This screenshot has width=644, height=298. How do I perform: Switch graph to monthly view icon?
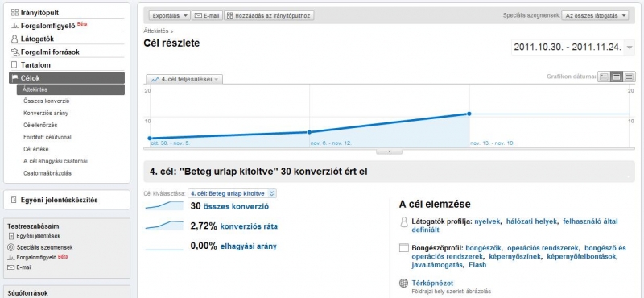point(629,77)
